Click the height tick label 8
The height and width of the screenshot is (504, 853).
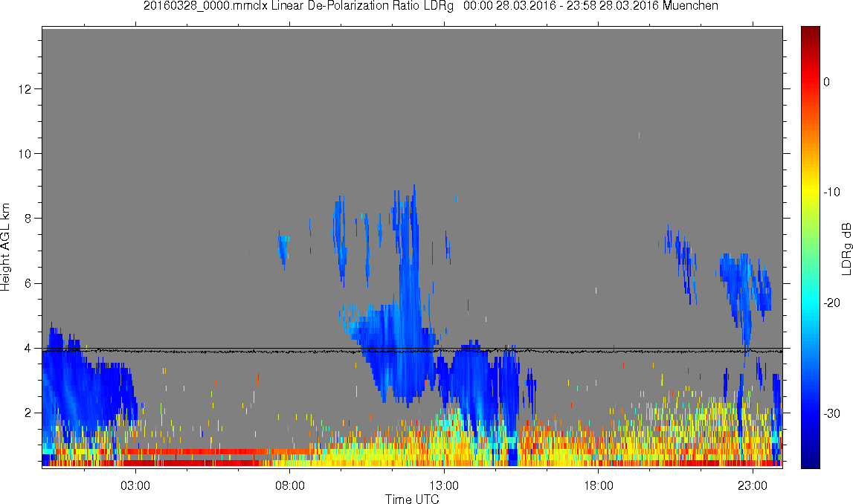coord(28,218)
